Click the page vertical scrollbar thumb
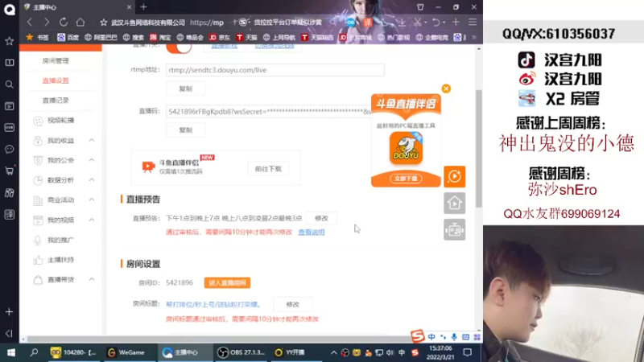This screenshot has width=644, height=362. (x=478, y=149)
